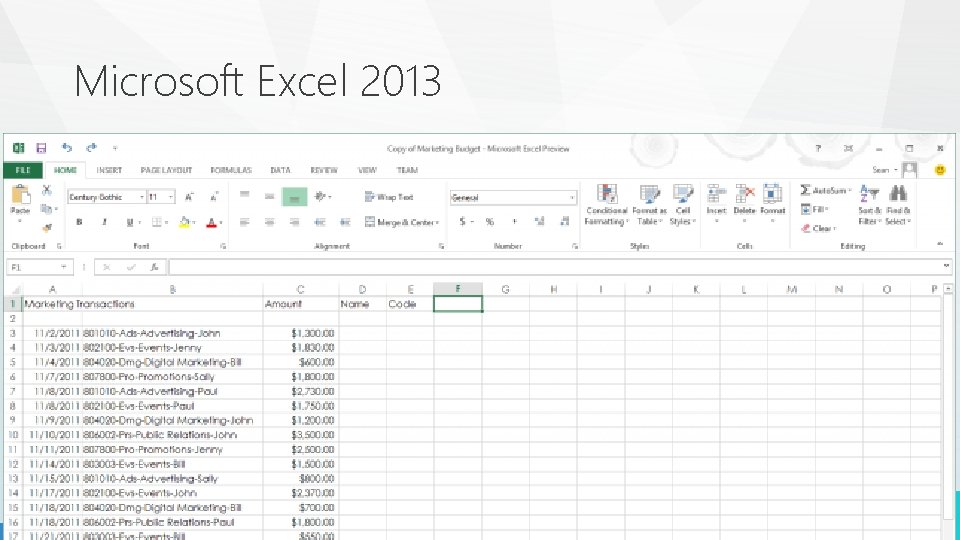Viewport: 960px width, 540px height.
Task: Open the General number format dropdown
Action: [x=572, y=197]
